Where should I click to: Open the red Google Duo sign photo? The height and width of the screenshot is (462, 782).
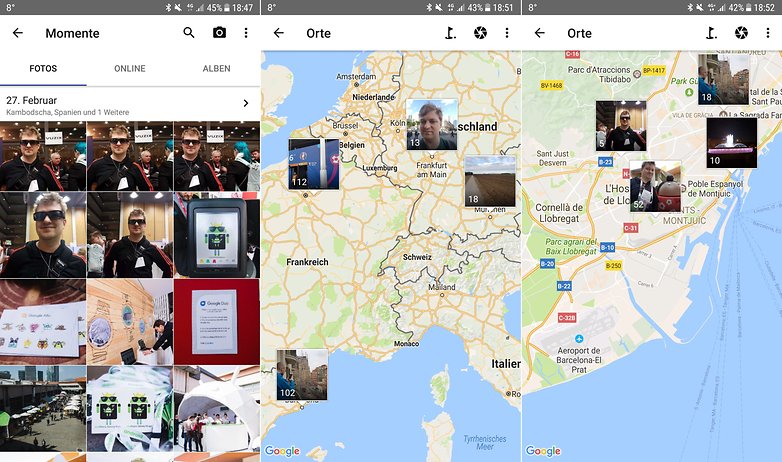click(x=217, y=322)
